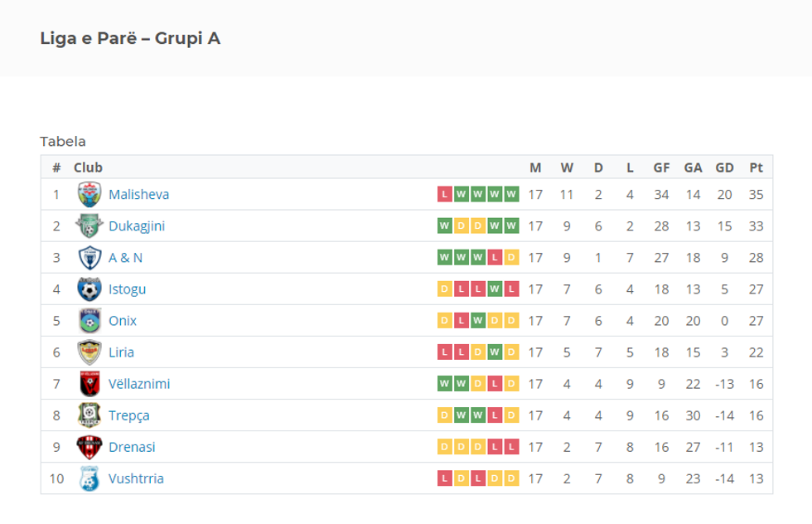Click the Club column header
The image size is (812, 524).
(88, 167)
